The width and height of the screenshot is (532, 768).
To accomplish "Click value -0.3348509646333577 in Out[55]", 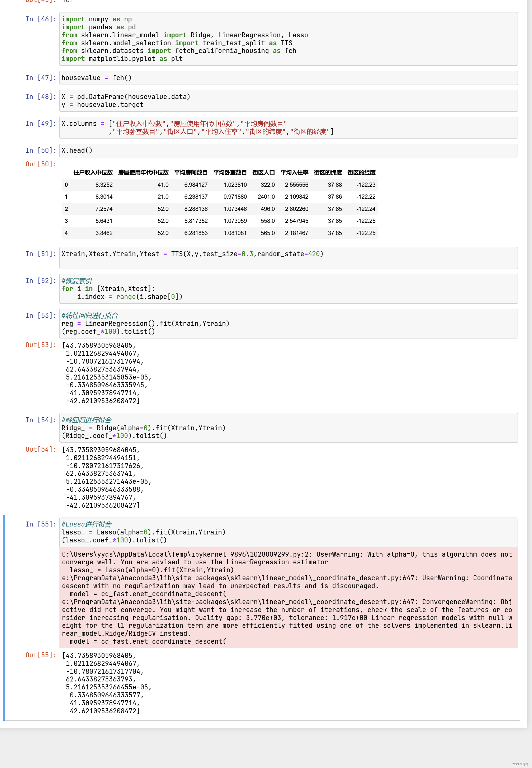I will [x=103, y=695].
